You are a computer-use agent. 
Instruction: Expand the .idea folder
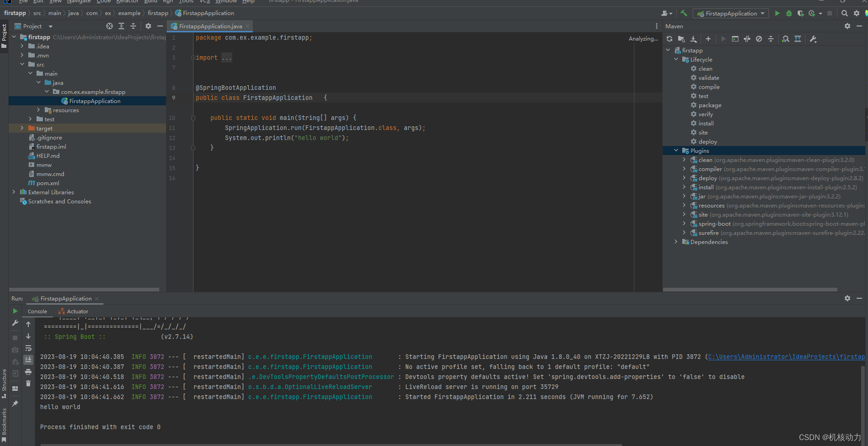tap(22, 46)
